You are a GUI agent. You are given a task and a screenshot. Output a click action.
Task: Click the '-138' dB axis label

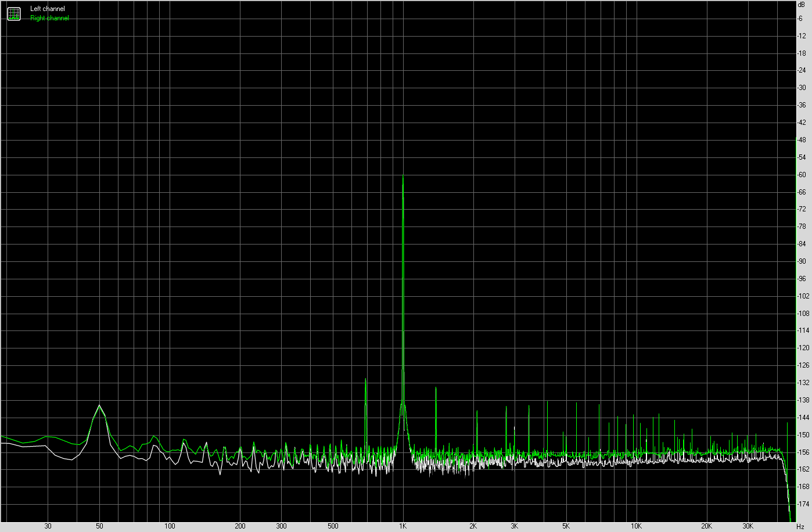[x=803, y=400]
